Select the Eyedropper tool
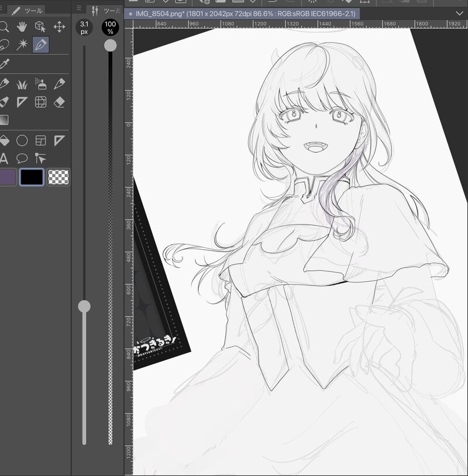This screenshot has height=476, width=468. tap(5, 64)
